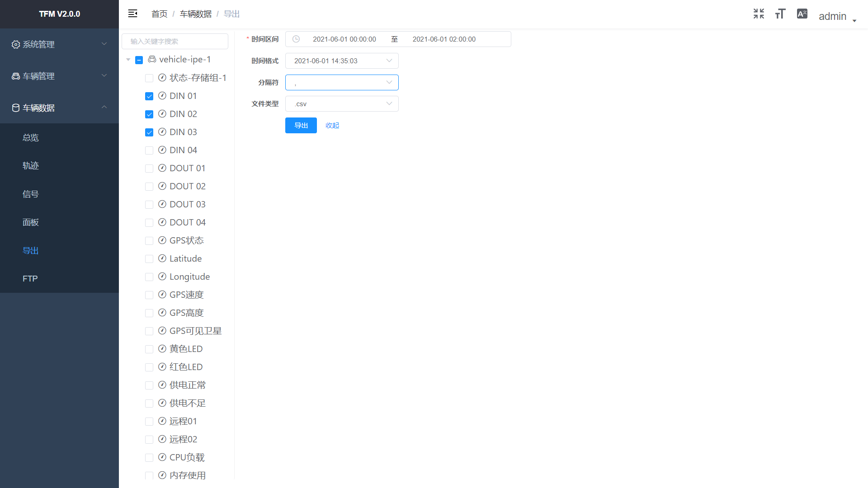This screenshot has width=868, height=488.
Task: Click the clock icon in time range field
Action: pos(296,39)
